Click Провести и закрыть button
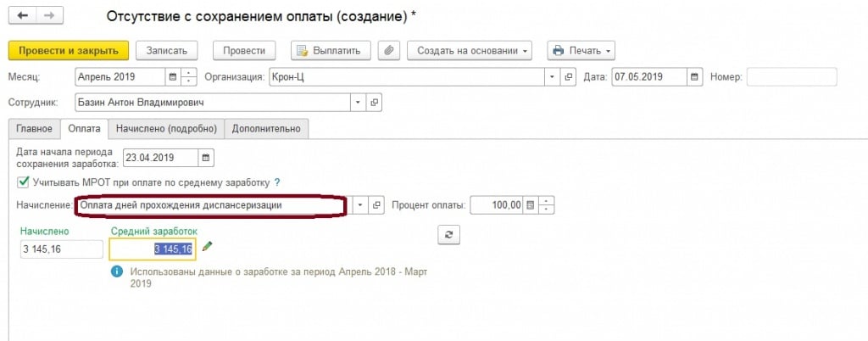This screenshot has width=868, height=341. click(69, 50)
